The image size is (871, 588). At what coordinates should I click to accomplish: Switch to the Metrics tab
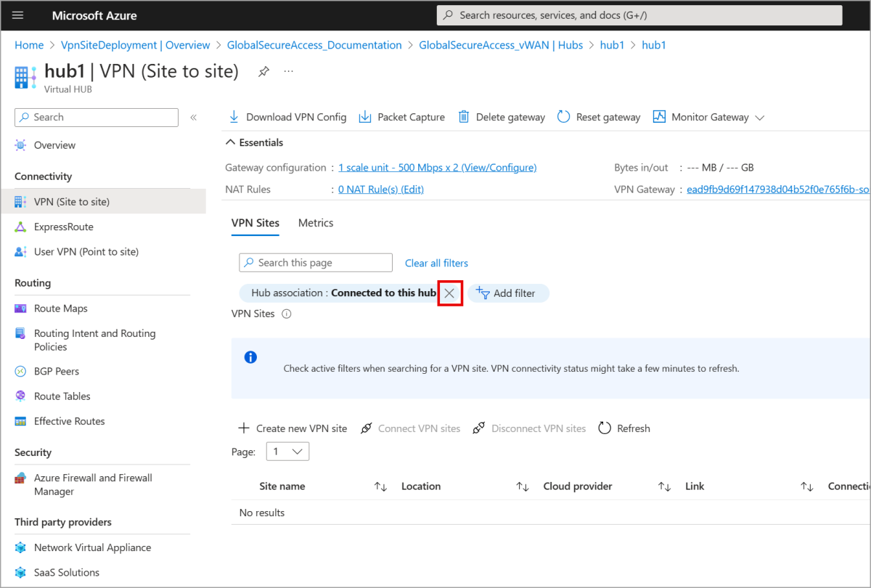[x=316, y=223]
